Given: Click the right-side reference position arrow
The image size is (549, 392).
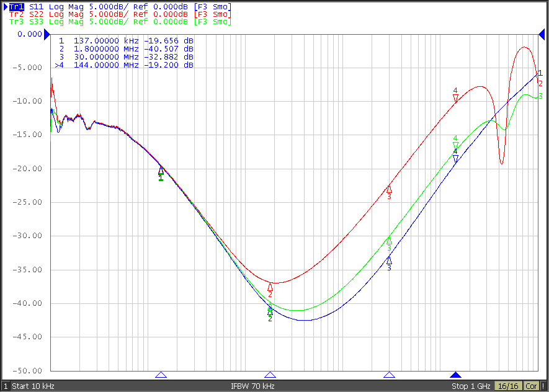Looking at the screenshot, I should coord(542,34).
